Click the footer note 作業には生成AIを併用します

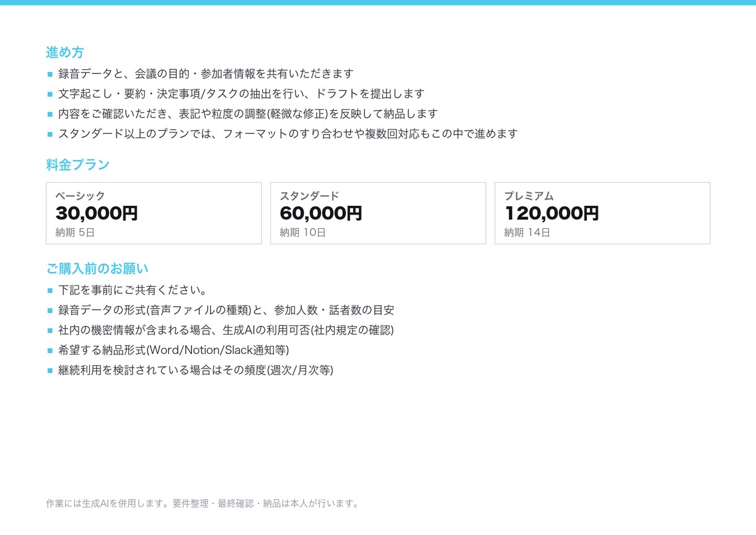[x=203, y=503]
